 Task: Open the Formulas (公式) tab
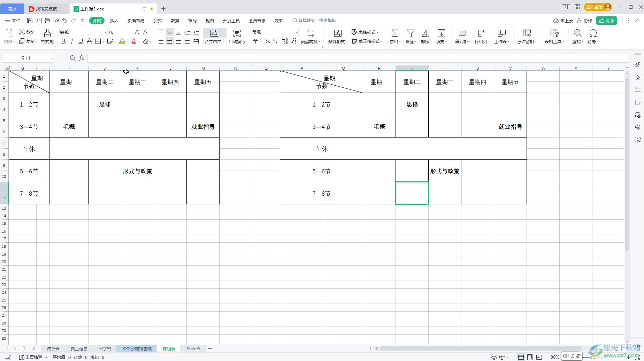click(x=158, y=21)
